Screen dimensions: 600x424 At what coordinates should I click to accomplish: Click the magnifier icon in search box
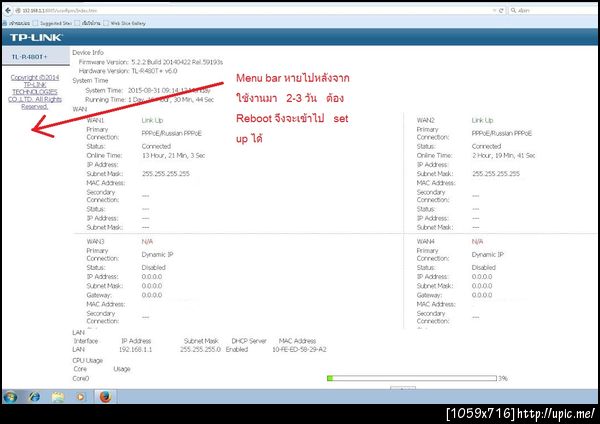pyautogui.click(x=513, y=10)
